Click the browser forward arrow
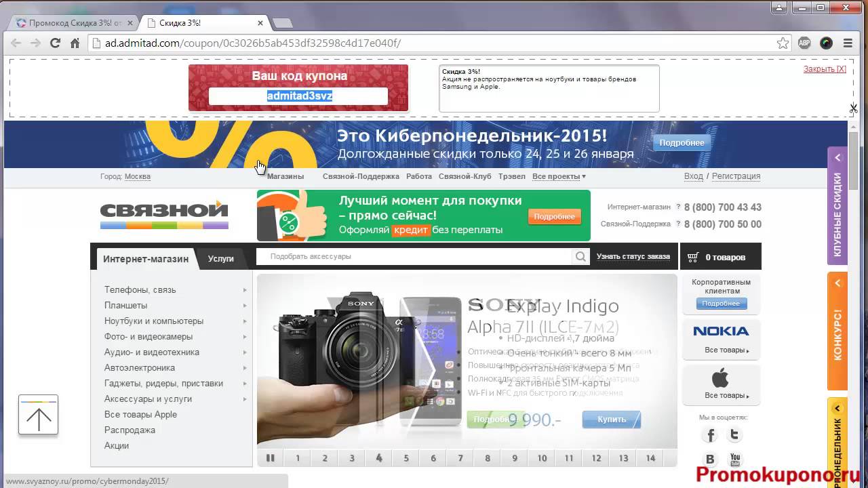 click(x=36, y=43)
